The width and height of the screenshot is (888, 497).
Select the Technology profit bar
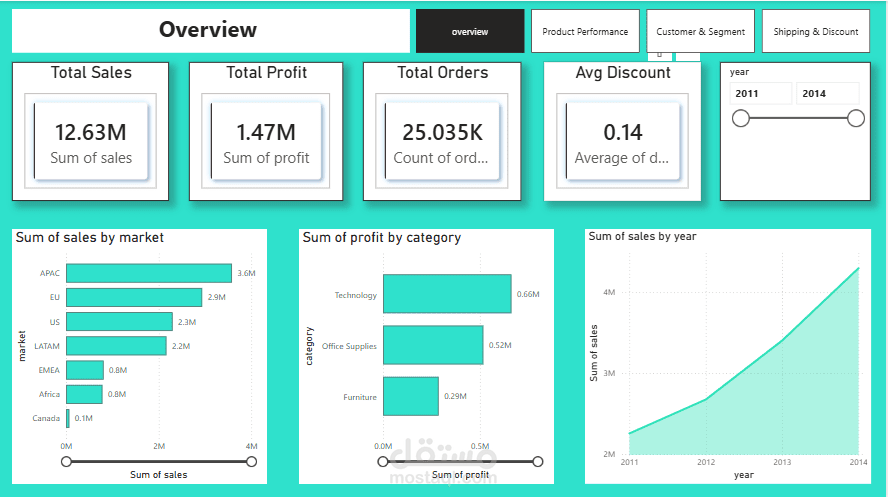[447, 294]
